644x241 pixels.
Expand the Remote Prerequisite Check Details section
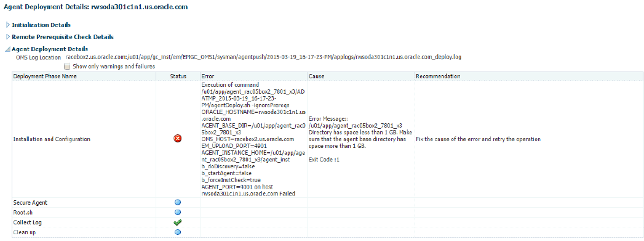coord(7,37)
